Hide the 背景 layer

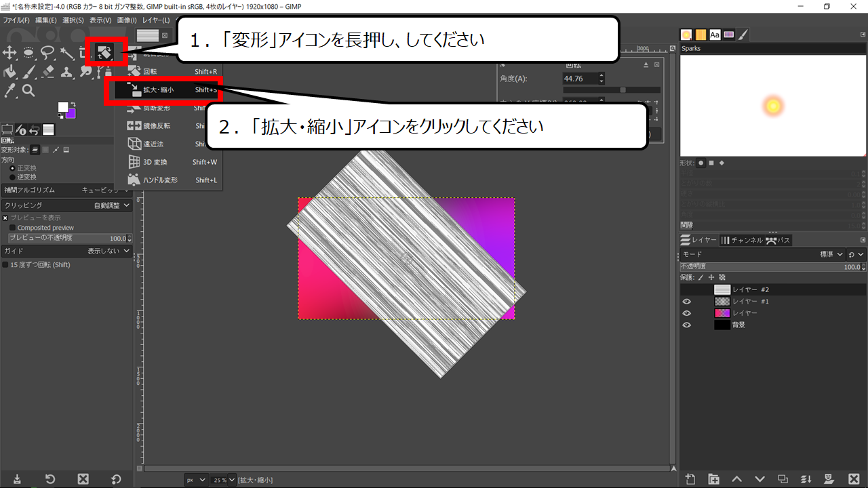(x=686, y=325)
